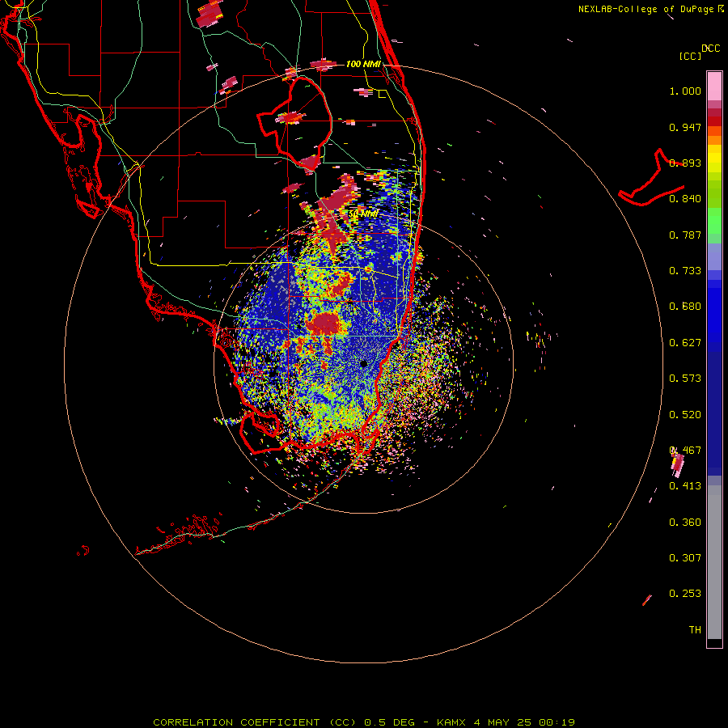Click the 0.680 color scale value
The height and width of the screenshot is (728, 728).
(685, 307)
